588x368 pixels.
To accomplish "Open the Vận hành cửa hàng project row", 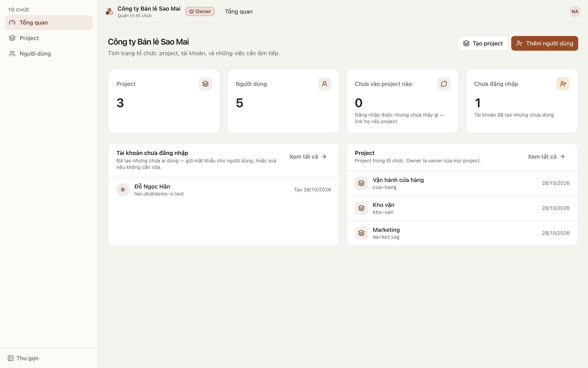I will pos(462,183).
